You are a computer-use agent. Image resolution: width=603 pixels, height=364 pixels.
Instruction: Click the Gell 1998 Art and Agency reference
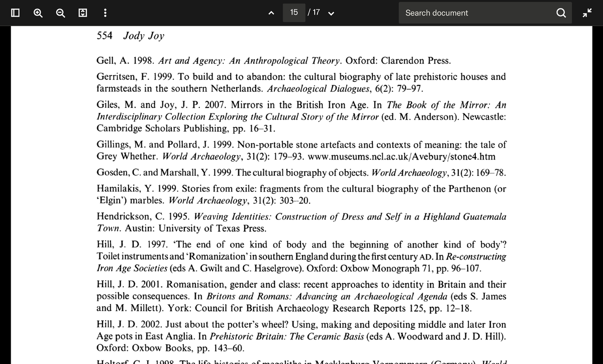tap(273, 61)
